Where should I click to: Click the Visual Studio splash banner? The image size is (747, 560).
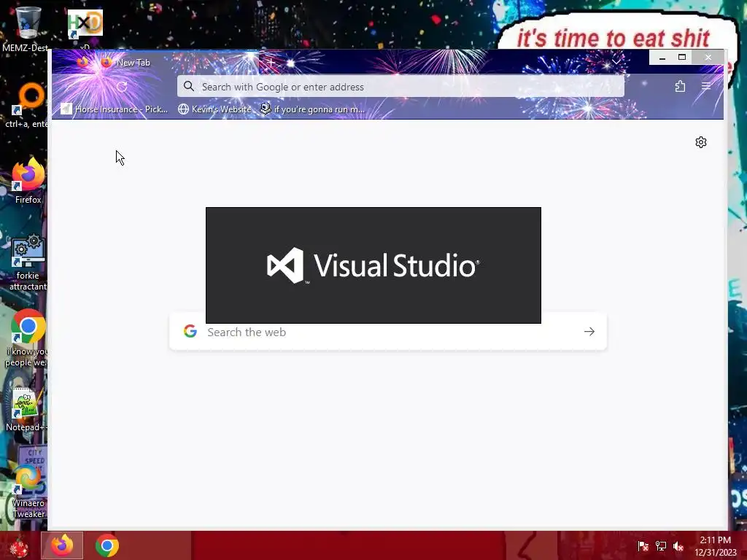point(373,265)
